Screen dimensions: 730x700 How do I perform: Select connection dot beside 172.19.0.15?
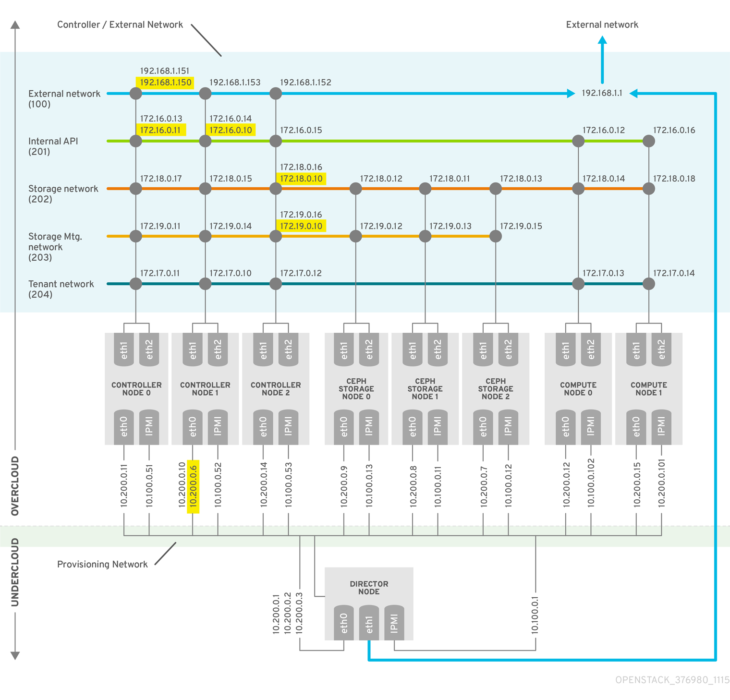pyautogui.click(x=496, y=236)
